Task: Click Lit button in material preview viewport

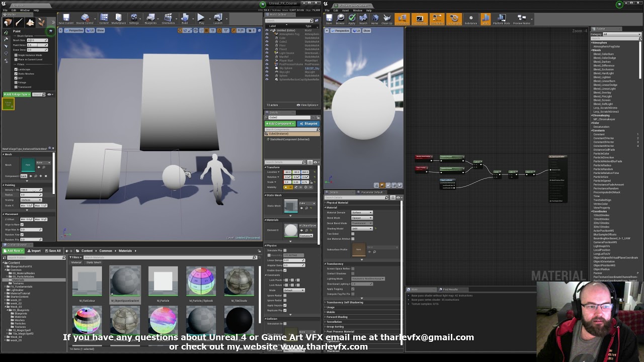Action: (356, 31)
